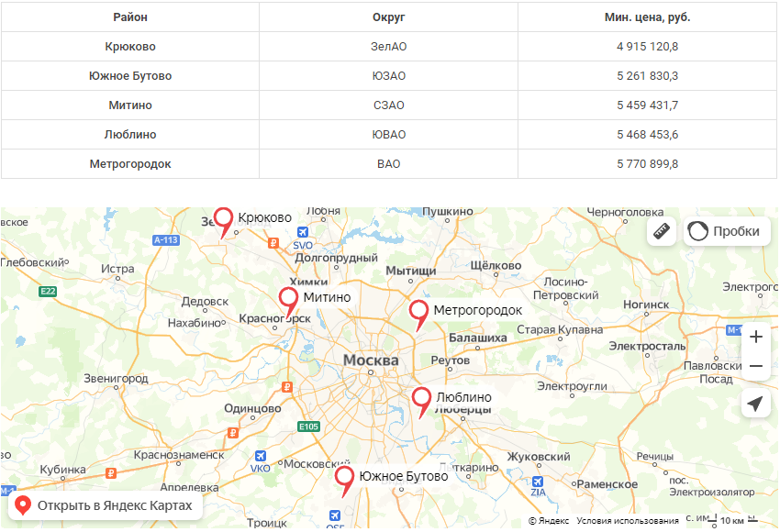Click the Балашиха city label
Image resolution: width=780 pixels, height=532 pixels.
coord(478,338)
